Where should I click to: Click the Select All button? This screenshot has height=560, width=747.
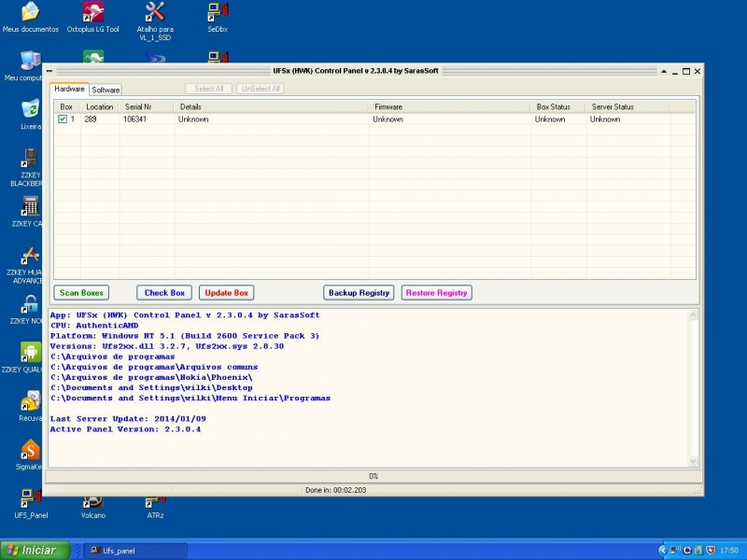(x=208, y=89)
